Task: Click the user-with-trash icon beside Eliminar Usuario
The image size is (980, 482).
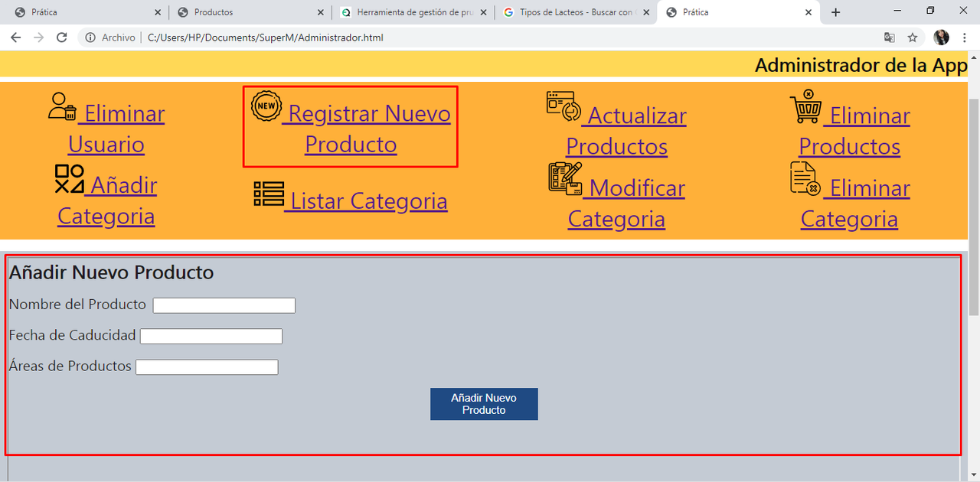Action: click(62, 106)
